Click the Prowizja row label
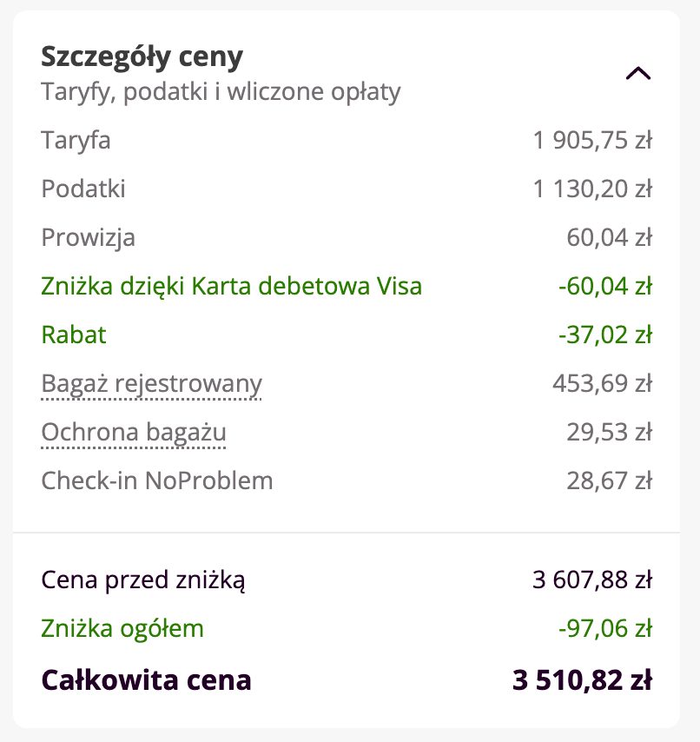 tap(88, 237)
